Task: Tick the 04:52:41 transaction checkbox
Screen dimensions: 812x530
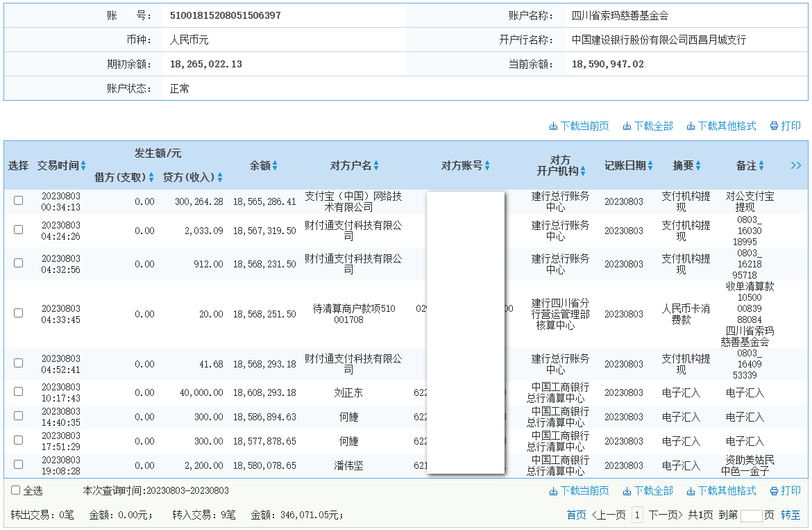Action: click(19, 363)
